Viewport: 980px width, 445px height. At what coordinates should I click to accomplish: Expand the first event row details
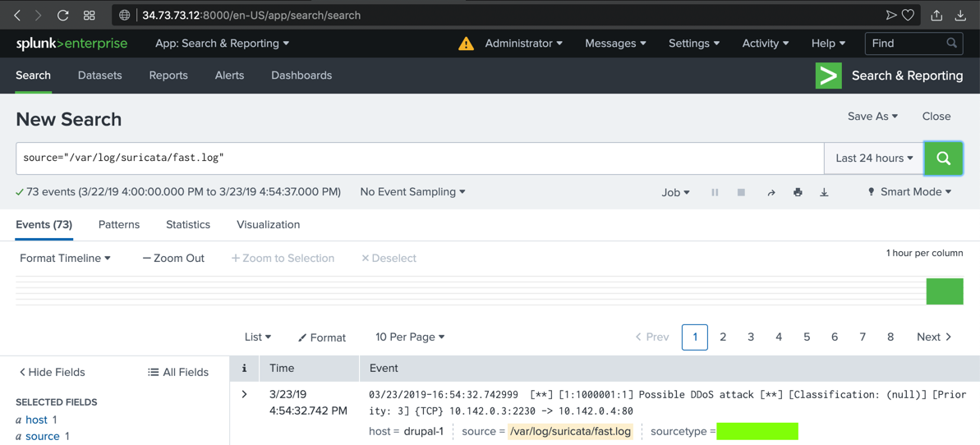pos(244,395)
